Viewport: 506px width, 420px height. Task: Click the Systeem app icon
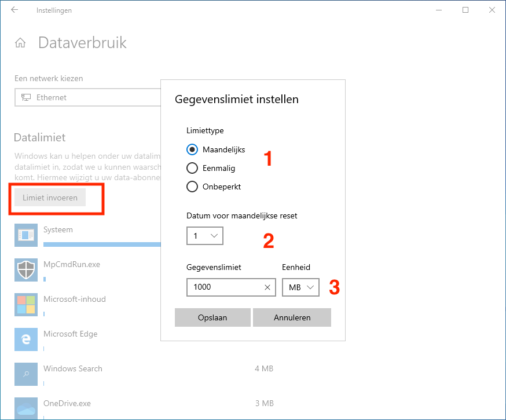pos(26,235)
